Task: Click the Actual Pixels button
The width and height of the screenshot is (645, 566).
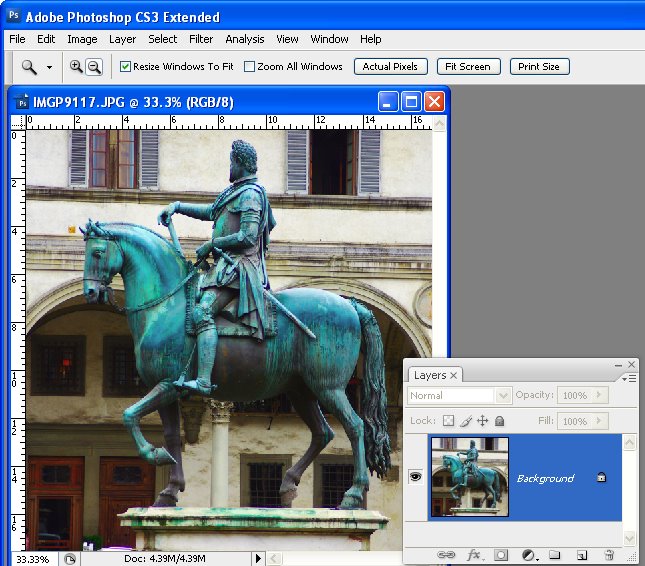Action: coord(390,67)
